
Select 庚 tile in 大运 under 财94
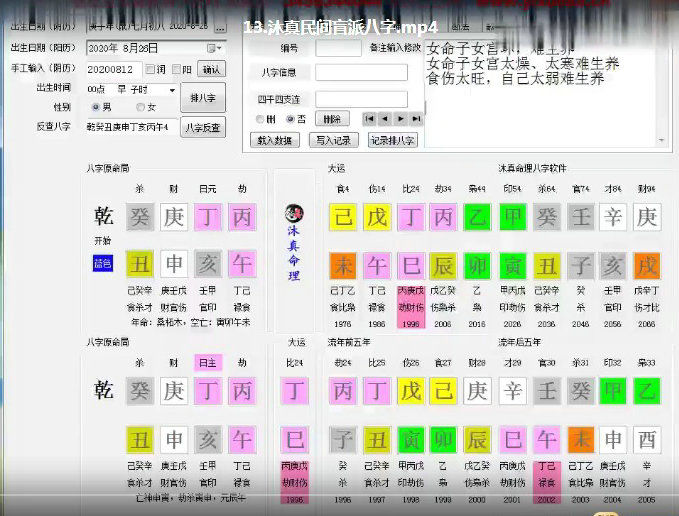(647, 216)
